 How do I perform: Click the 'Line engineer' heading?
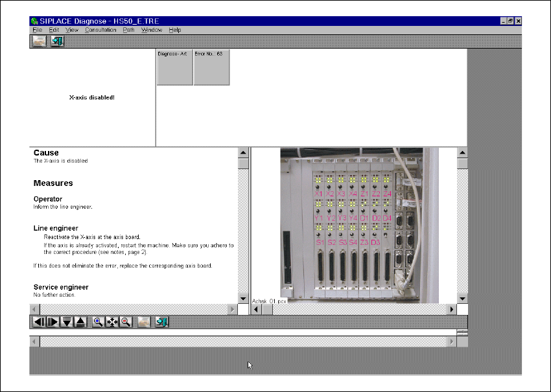click(56, 228)
